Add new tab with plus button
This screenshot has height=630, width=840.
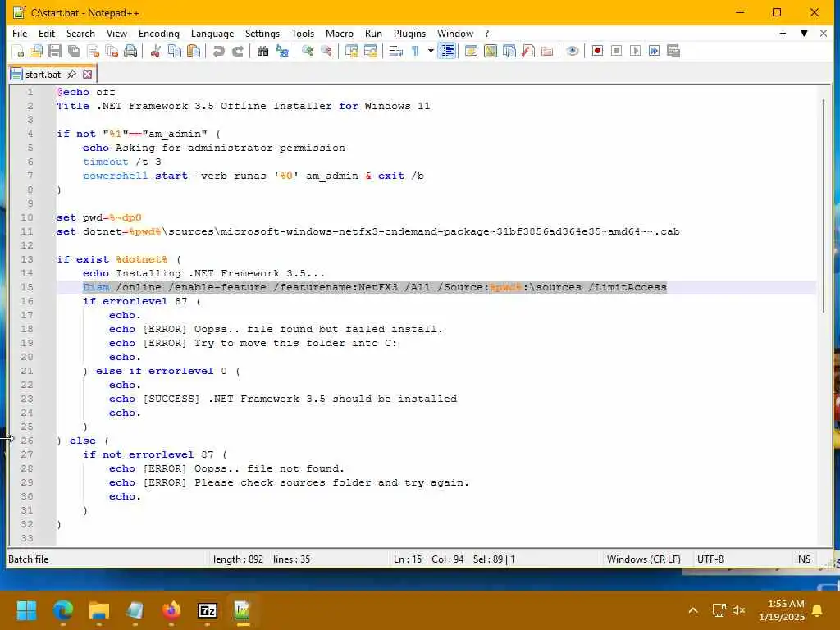783,33
